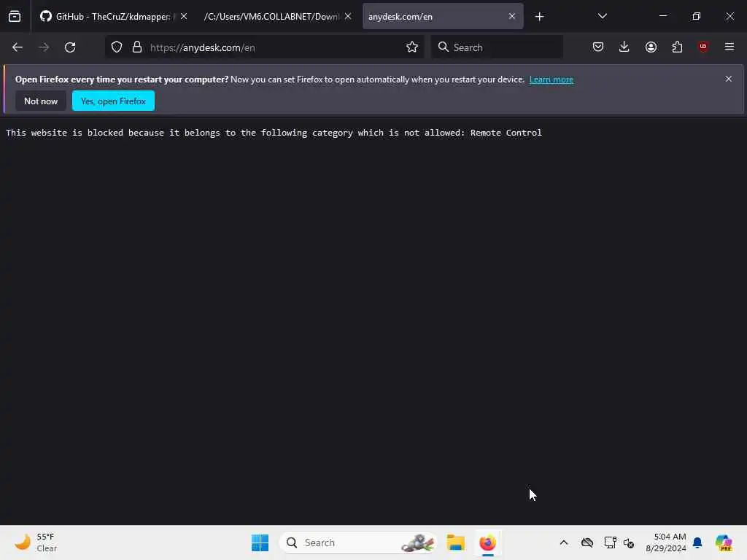The width and height of the screenshot is (747, 560).
Task: Open Firefox application hamburger menu
Action: [x=729, y=47]
